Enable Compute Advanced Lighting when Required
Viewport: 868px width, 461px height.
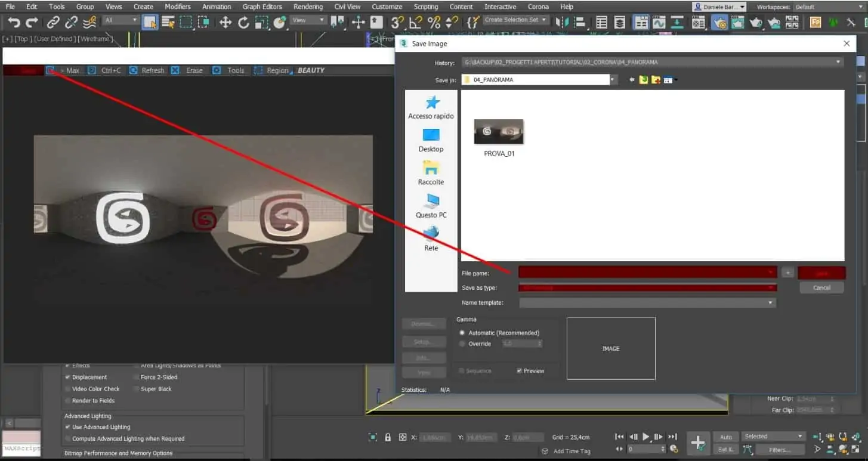[x=124, y=439]
